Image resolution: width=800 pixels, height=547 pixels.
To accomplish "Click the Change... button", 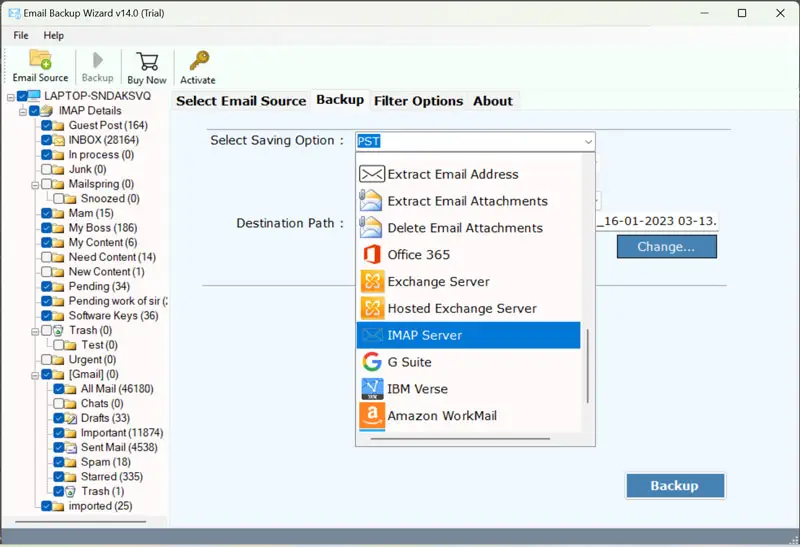I will 666,246.
